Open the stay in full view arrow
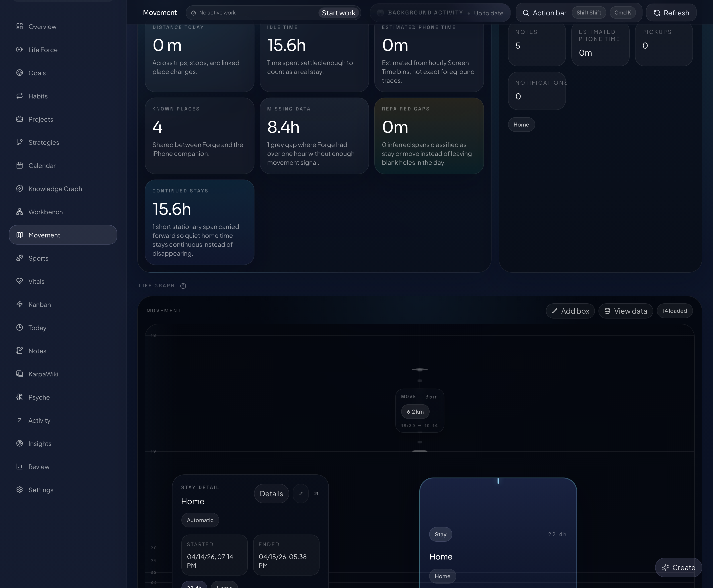The image size is (713, 588). [316, 494]
